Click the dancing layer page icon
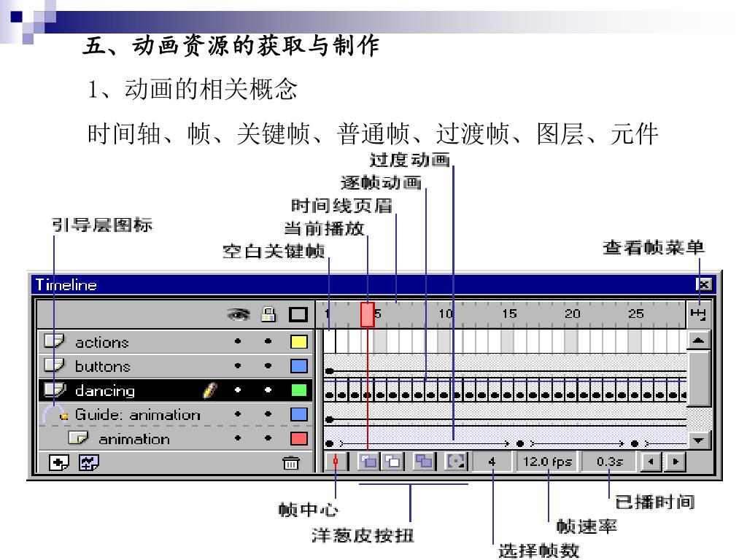The height and width of the screenshot is (560, 747). 55,389
